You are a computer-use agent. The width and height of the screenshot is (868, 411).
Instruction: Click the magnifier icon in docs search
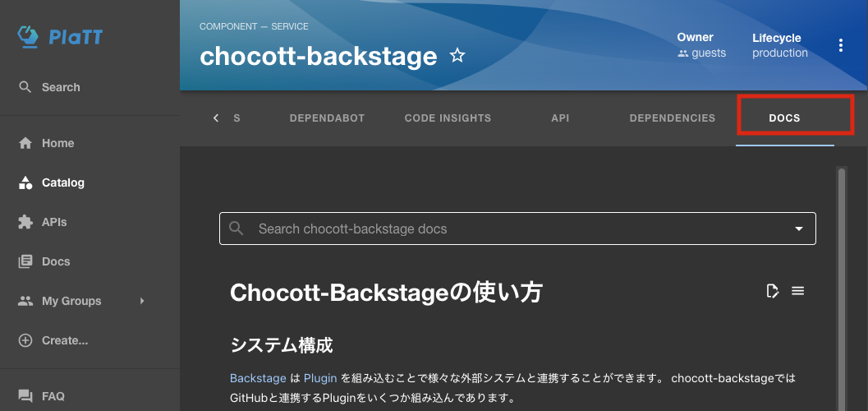pos(237,229)
